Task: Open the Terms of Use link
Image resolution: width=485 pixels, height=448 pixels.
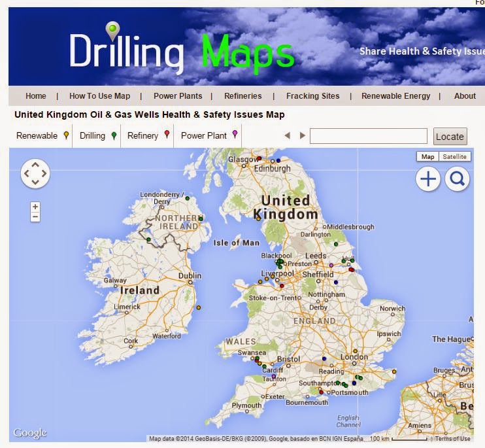Action: pyautogui.click(x=452, y=438)
